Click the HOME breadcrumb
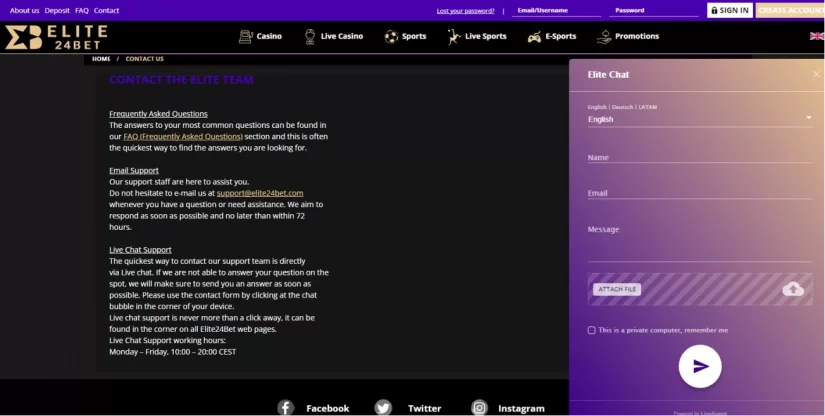The width and height of the screenshot is (825, 416). 101,59
